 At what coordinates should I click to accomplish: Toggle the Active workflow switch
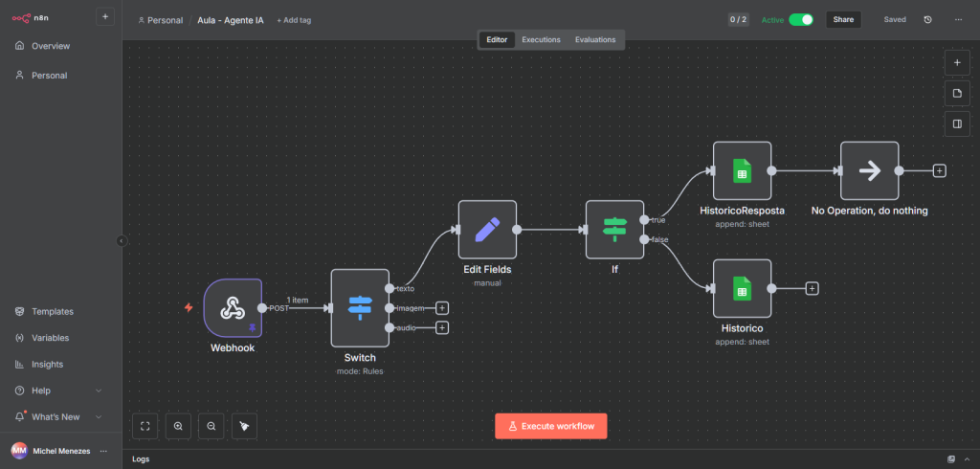pos(800,19)
